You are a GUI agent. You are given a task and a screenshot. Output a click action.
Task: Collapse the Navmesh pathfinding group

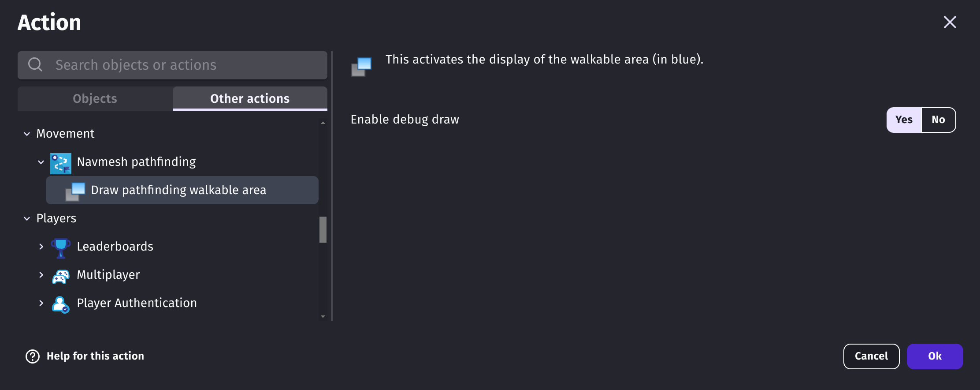(41, 162)
